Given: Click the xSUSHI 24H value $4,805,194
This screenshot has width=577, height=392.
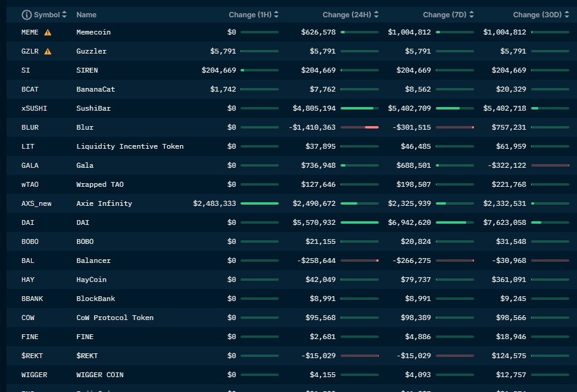Looking at the screenshot, I should click(314, 108).
